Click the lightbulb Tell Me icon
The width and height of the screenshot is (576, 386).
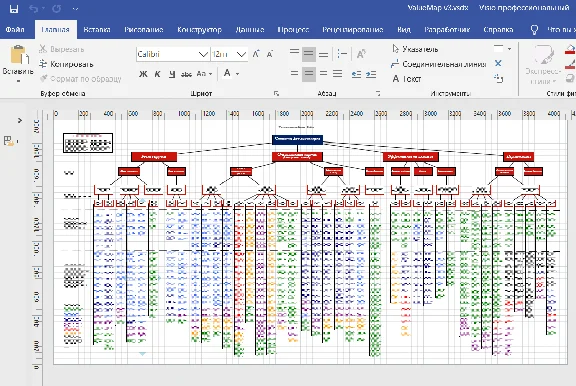[534, 30]
